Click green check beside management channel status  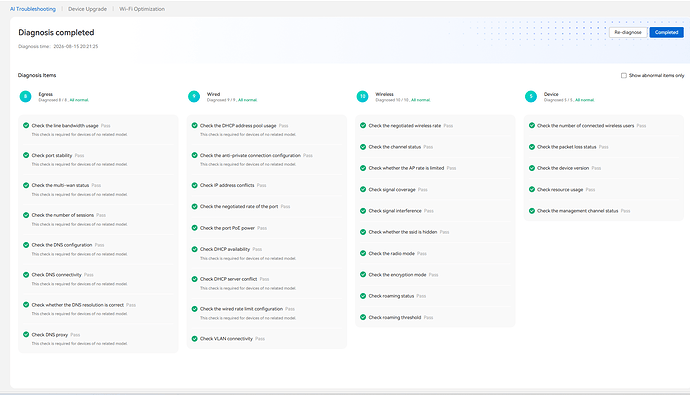pos(532,211)
